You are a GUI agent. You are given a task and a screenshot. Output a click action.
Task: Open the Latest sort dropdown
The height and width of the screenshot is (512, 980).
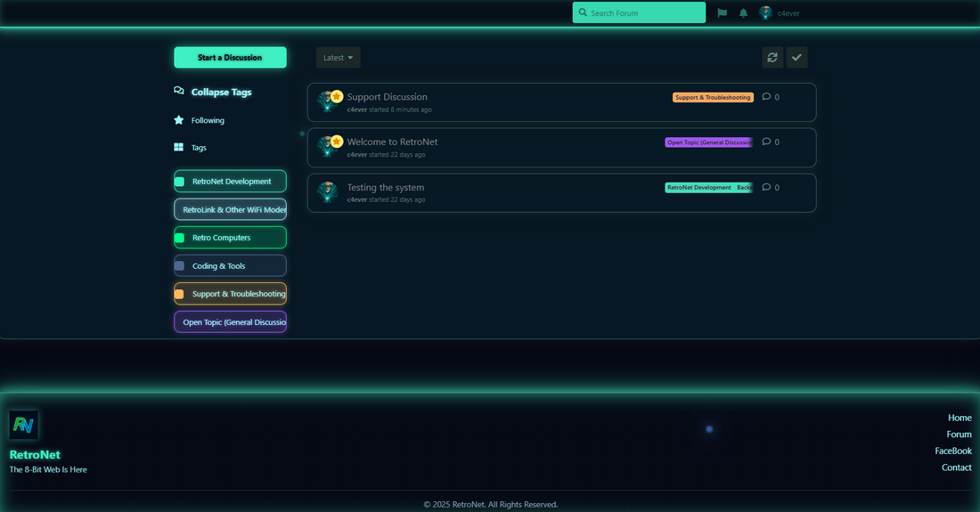tap(339, 58)
